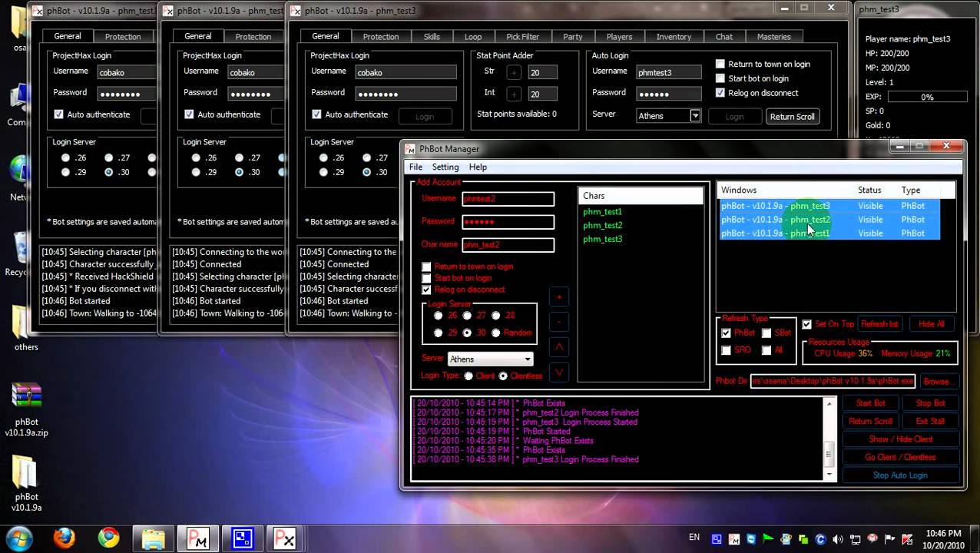Uncheck 'Relog on disconnect' in phm_test3 window

tap(720, 93)
